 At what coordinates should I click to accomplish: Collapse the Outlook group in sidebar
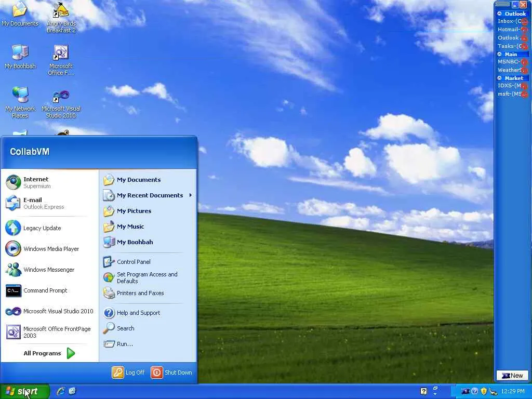(x=499, y=14)
